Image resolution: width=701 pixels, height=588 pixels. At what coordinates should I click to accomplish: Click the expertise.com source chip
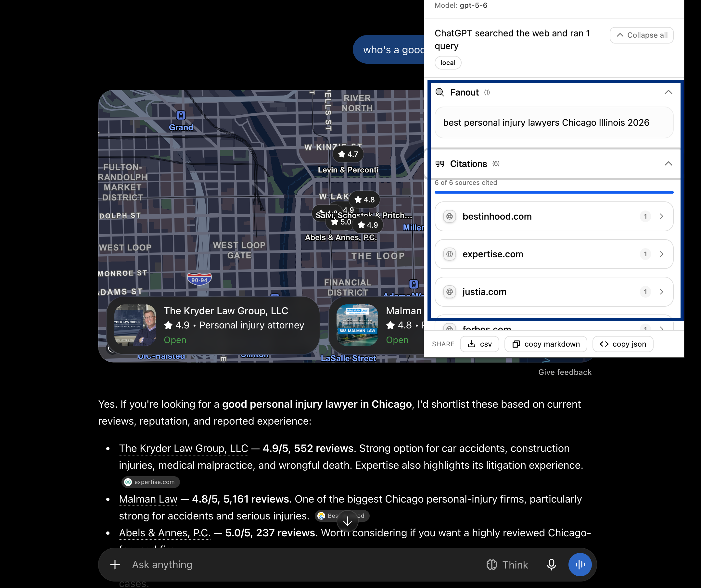click(x=151, y=482)
